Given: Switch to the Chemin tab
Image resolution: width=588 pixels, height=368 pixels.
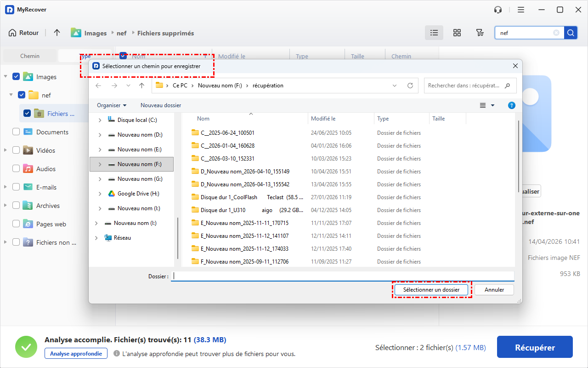Looking at the screenshot, I should pos(30,56).
